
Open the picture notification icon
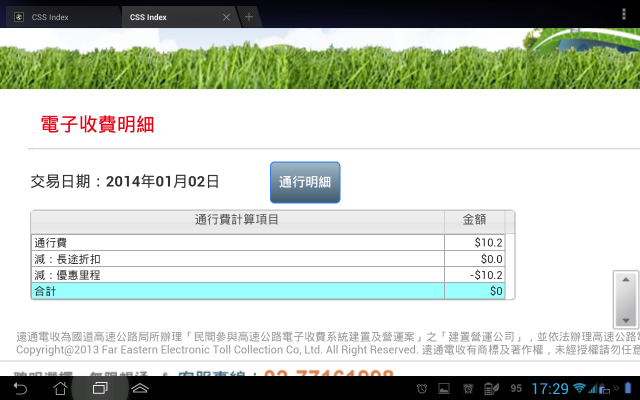(x=444, y=389)
